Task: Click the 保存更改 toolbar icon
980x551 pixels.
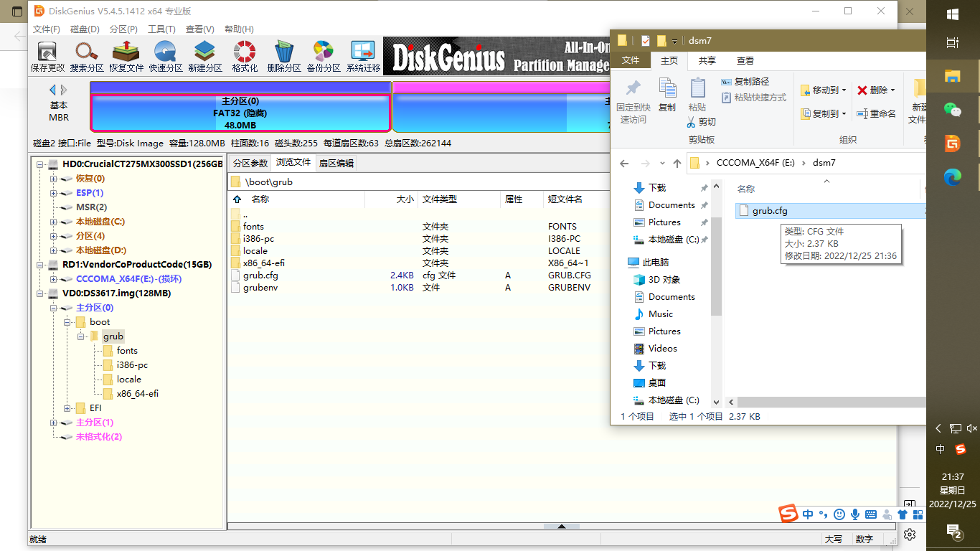Action: (47, 54)
